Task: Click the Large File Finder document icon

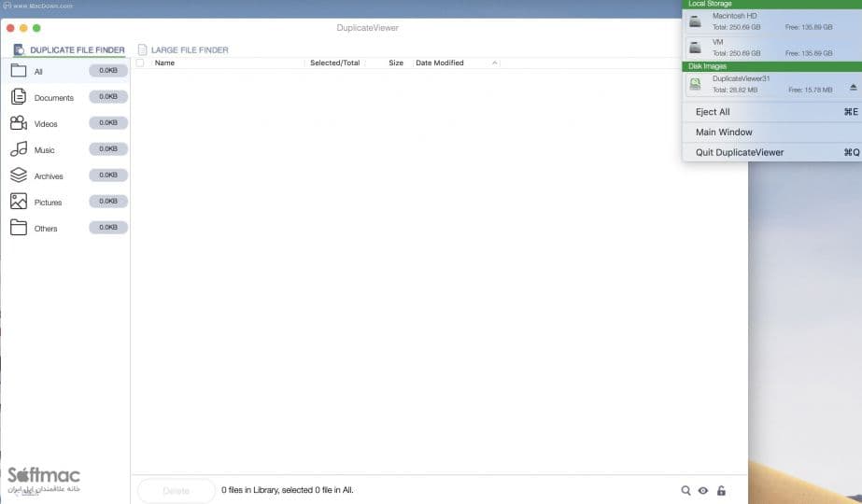Action: [142, 50]
